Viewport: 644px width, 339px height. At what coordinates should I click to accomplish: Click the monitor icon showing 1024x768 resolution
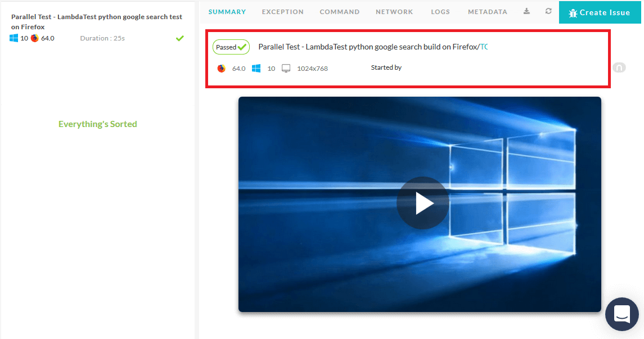(x=286, y=68)
